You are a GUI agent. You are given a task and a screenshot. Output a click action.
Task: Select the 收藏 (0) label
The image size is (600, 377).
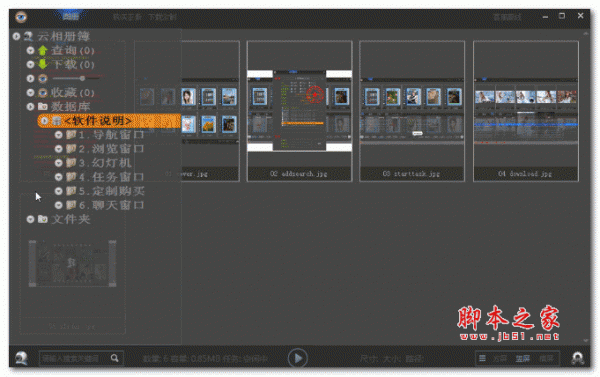coord(73,93)
